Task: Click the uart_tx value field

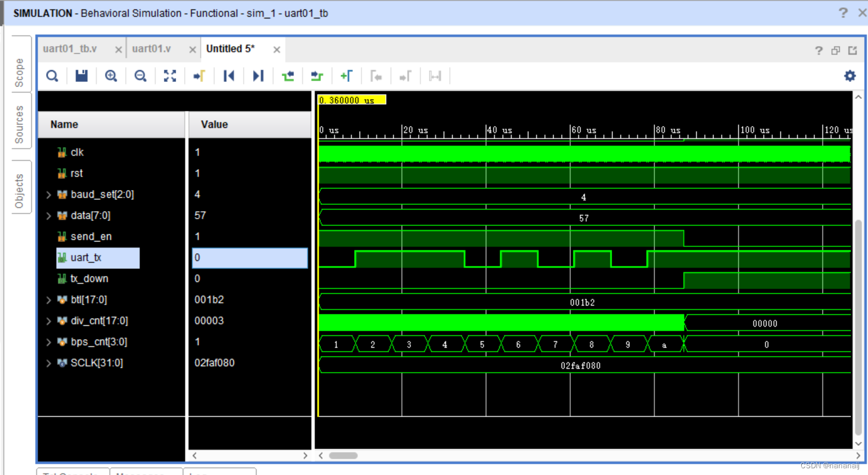Action: click(x=250, y=258)
